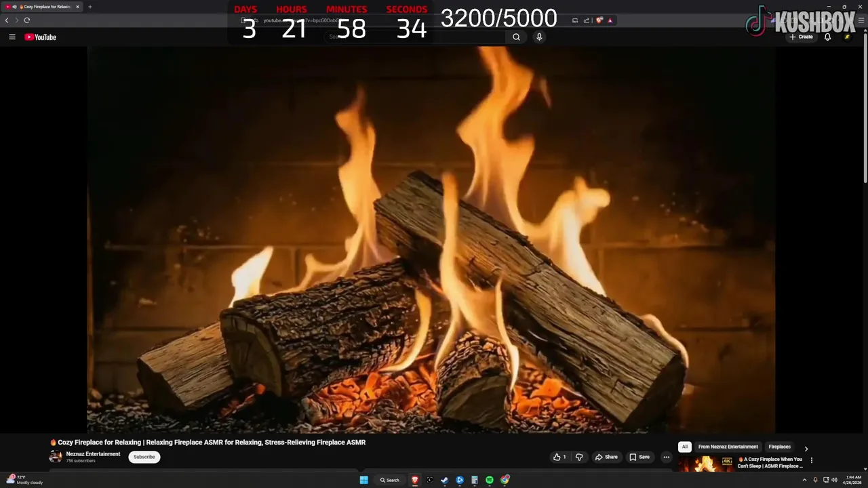Open the Create button on YouTube
Screen dimensions: 868x488
click(x=801, y=37)
